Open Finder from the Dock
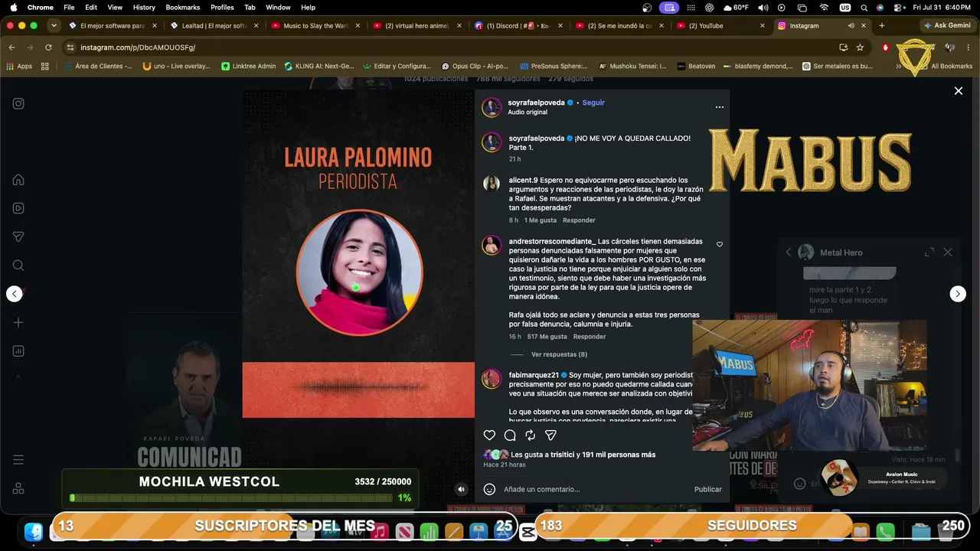 point(33,531)
